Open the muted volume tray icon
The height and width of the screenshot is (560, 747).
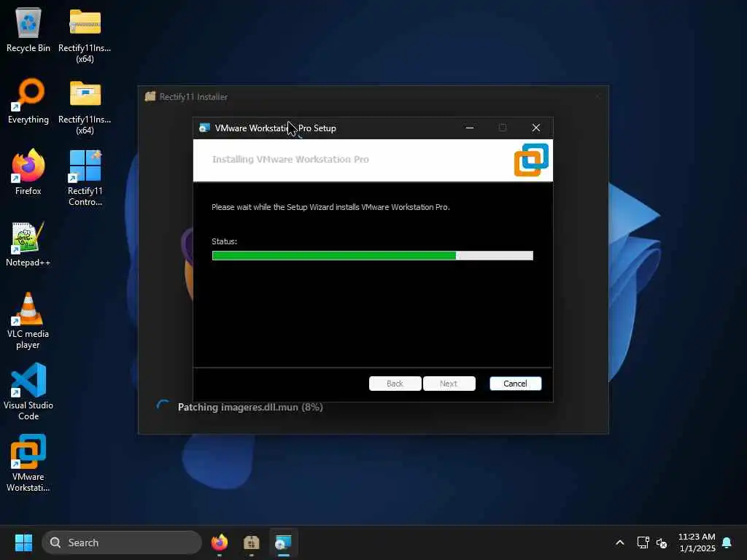662,542
